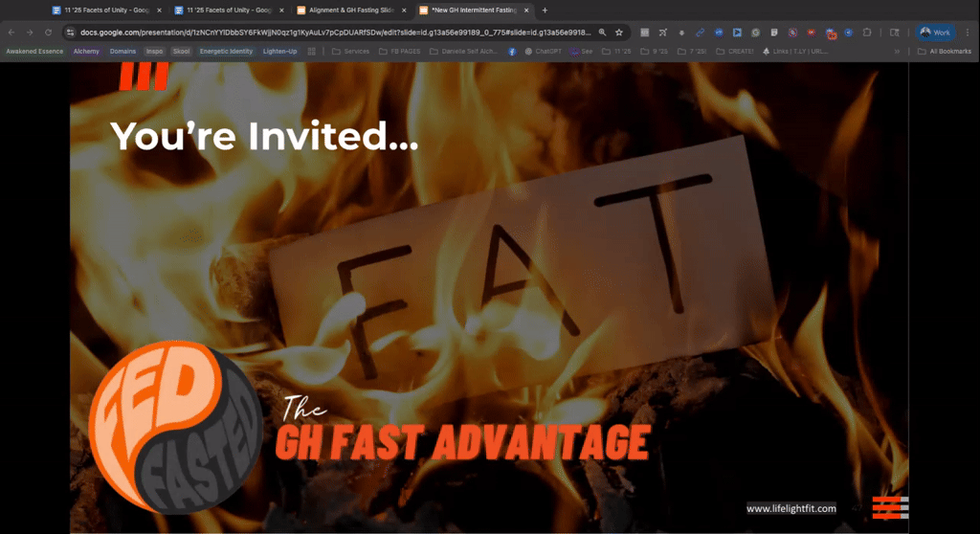Image resolution: width=980 pixels, height=534 pixels.
Task: Open a new tab with the plus button
Action: point(545,10)
